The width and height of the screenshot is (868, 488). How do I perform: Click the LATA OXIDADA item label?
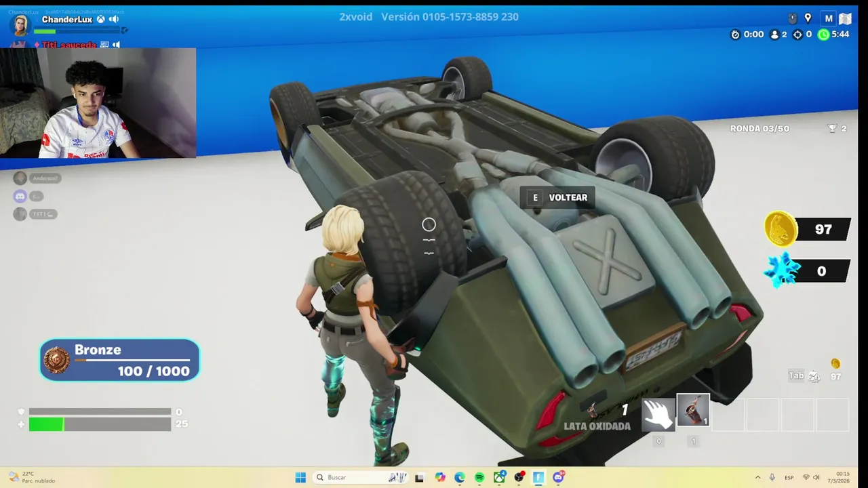pos(597,426)
